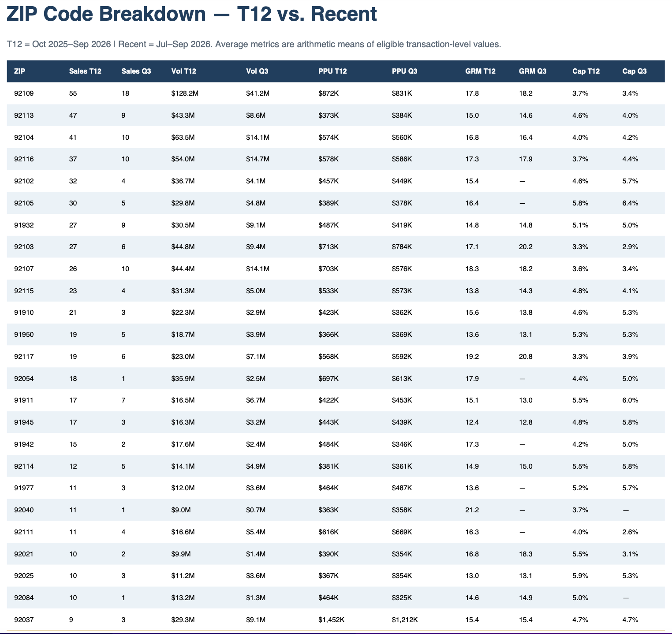Select the 'Vol T12' column header
This screenshot has height=634, width=672.
tap(183, 71)
